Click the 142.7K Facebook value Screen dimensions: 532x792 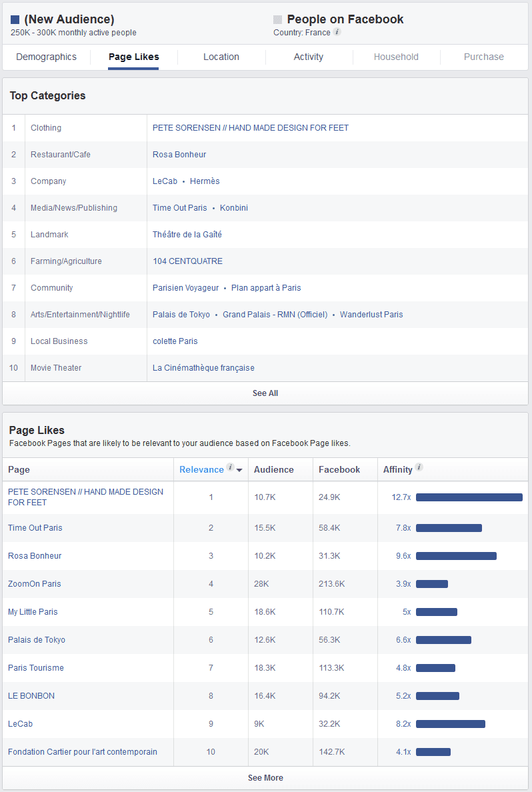(332, 751)
